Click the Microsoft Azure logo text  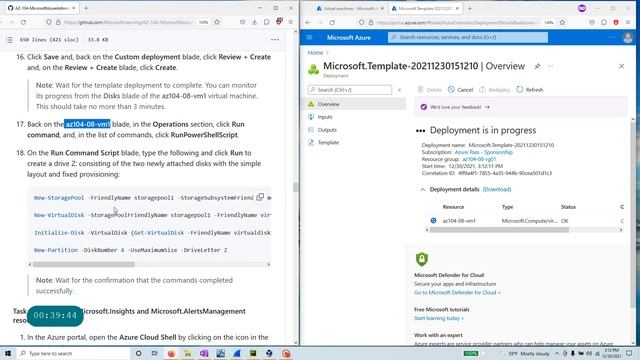pyautogui.click(x=349, y=38)
